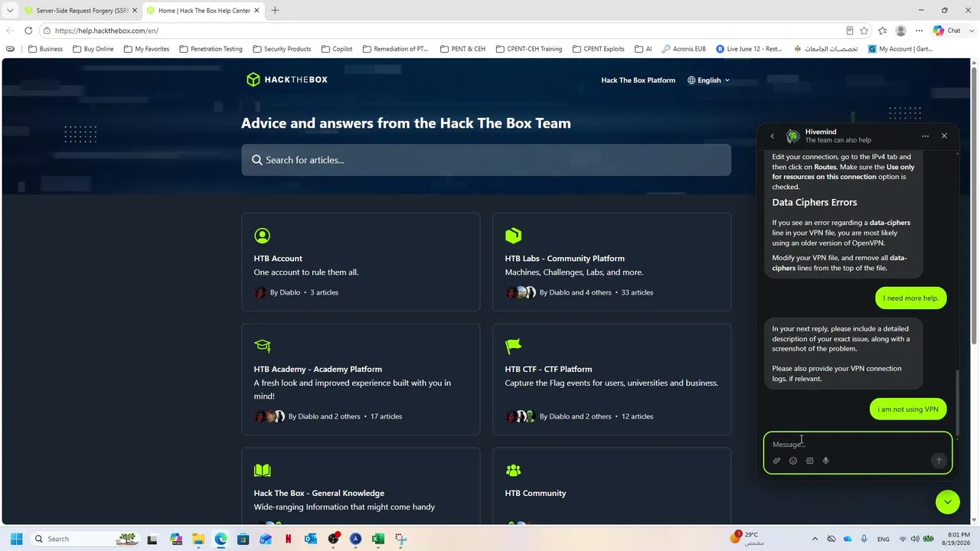Open the Copilot Chat button in toolbar

pyautogui.click(x=948, y=31)
